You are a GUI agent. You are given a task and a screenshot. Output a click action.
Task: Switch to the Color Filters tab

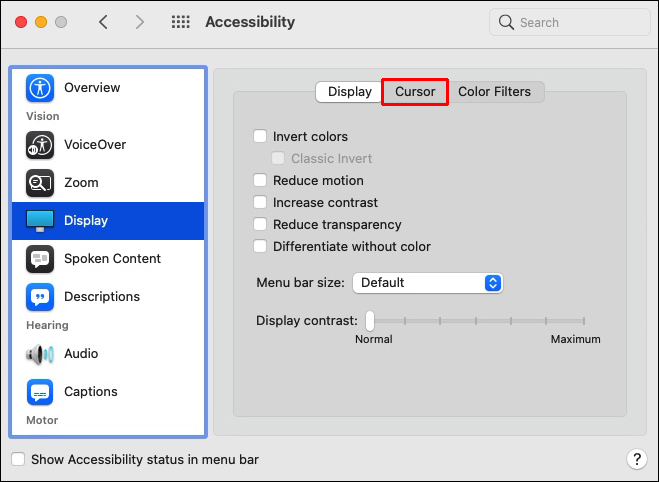pyautogui.click(x=494, y=92)
